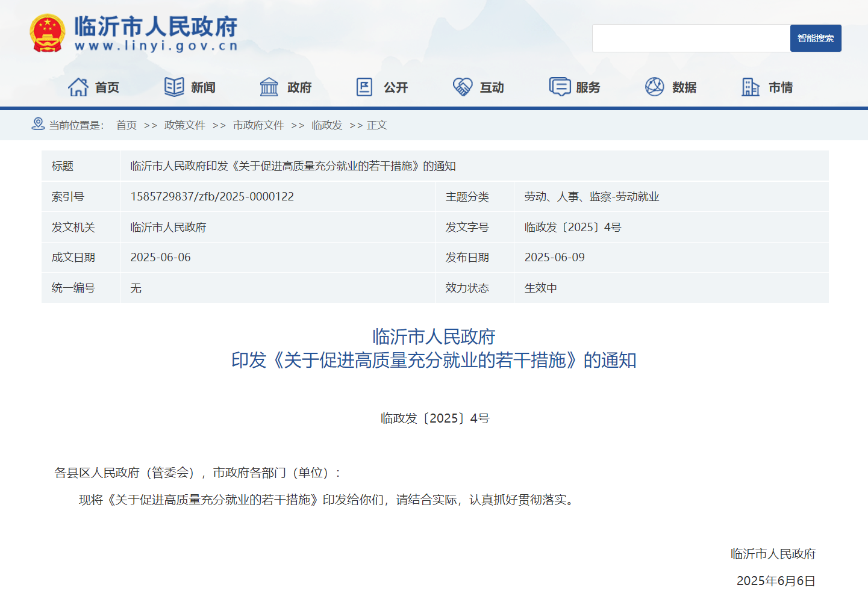Click the location pin icon in breadcrumb
The height and width of the screenshot is (611, 868).
pos(38,124)
